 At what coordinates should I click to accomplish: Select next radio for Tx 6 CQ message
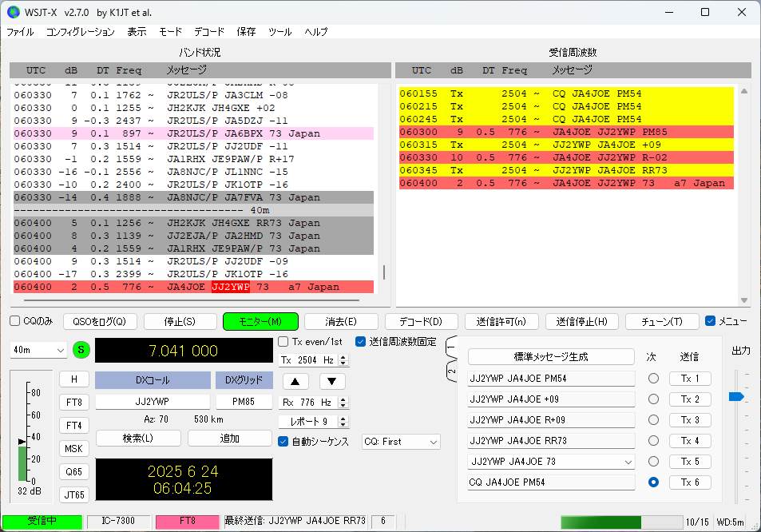(653, 482)
